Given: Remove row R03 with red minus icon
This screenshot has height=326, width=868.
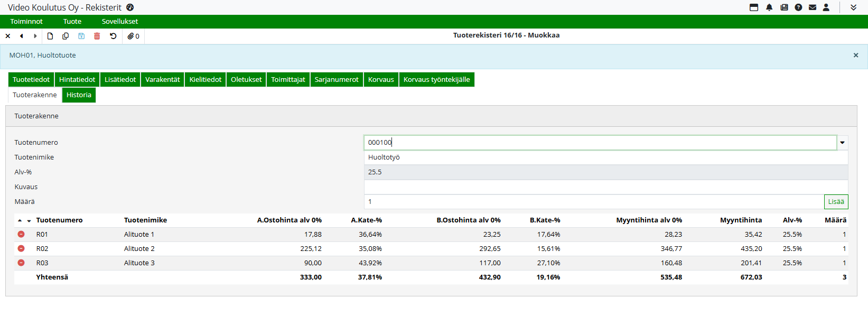Looking at the screenshot, I should pos(21,263).
